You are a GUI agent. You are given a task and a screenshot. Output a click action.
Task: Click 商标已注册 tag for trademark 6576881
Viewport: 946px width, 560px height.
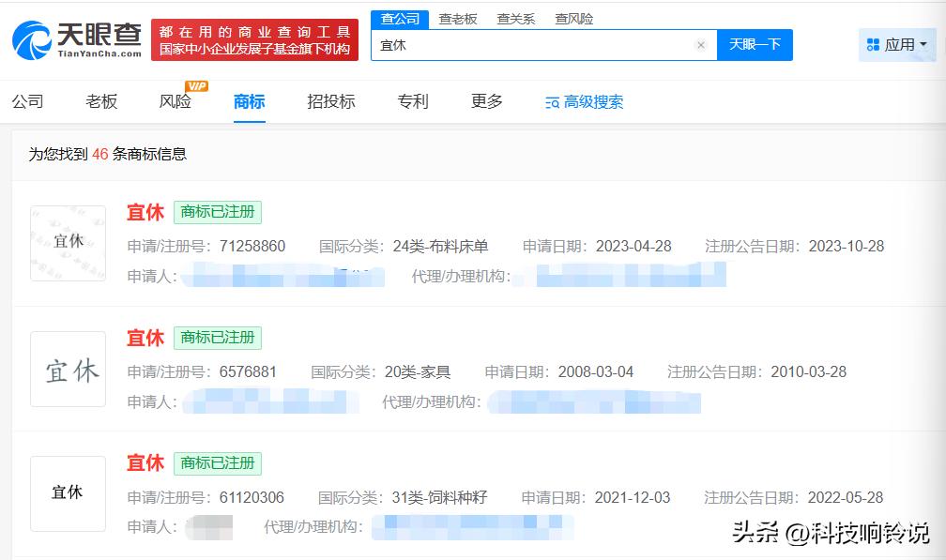pos(218,338)
